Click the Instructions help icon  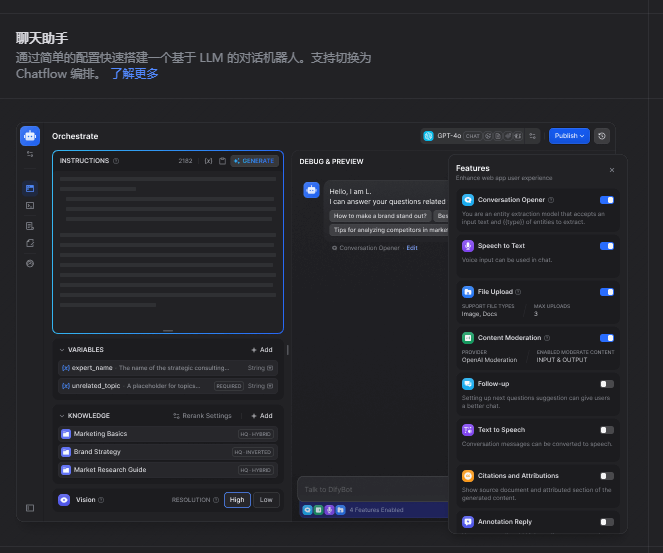(116, 161)
